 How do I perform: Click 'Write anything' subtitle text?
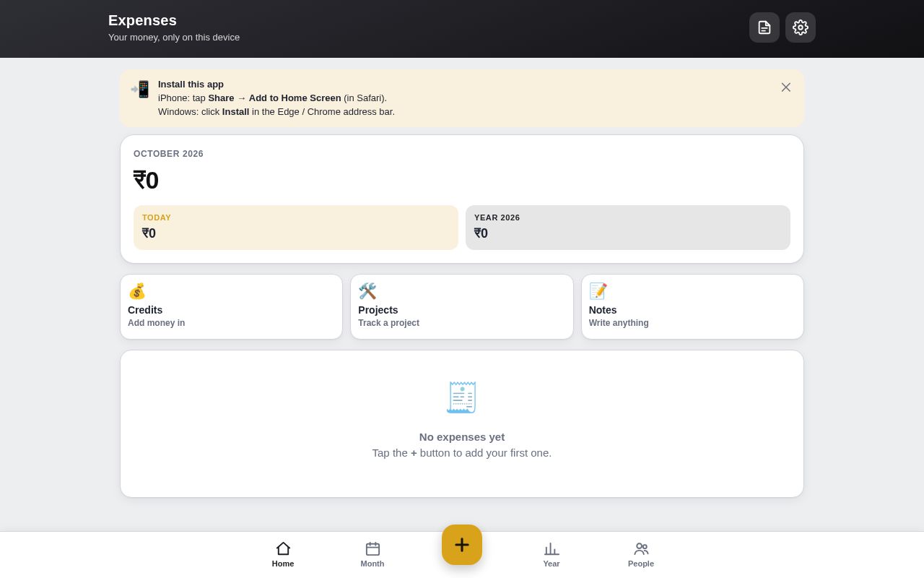tap(619, 323)
